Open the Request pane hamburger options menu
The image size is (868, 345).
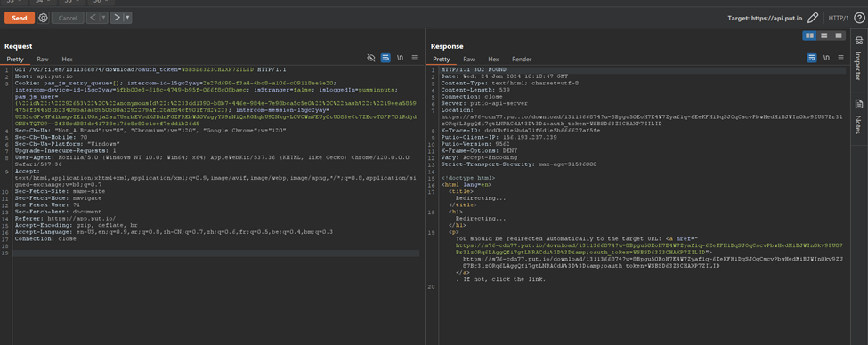(415, 58)
